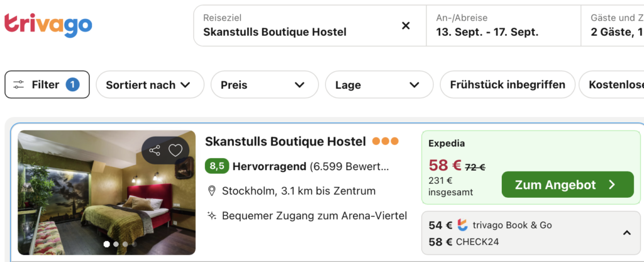Expand the Sortiert nach dropdown
644x262 pixels.
[x=150, y=85]
